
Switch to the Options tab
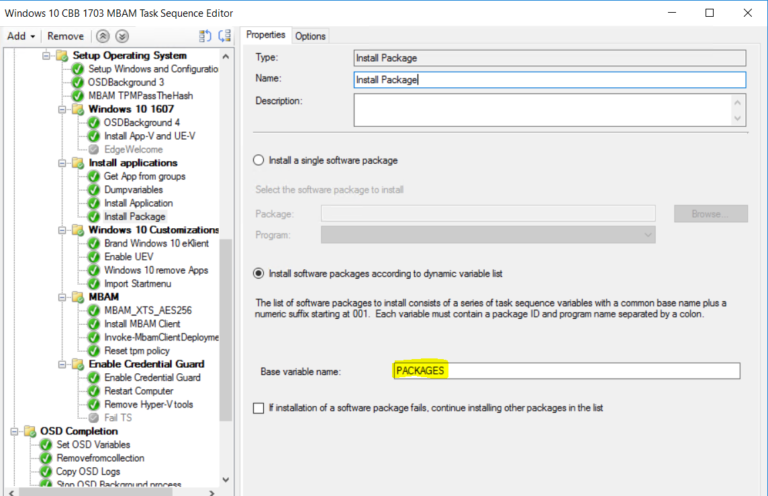click(310, 36)
